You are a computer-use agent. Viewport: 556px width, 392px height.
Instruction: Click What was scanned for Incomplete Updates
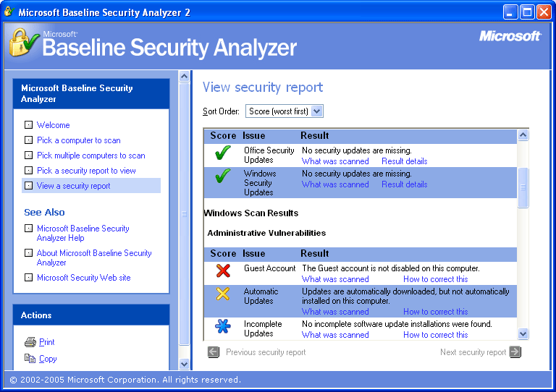tap(335, 335)
